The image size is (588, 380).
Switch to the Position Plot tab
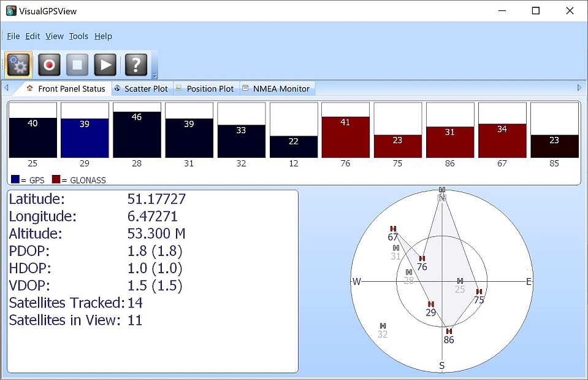click(205, 88)
